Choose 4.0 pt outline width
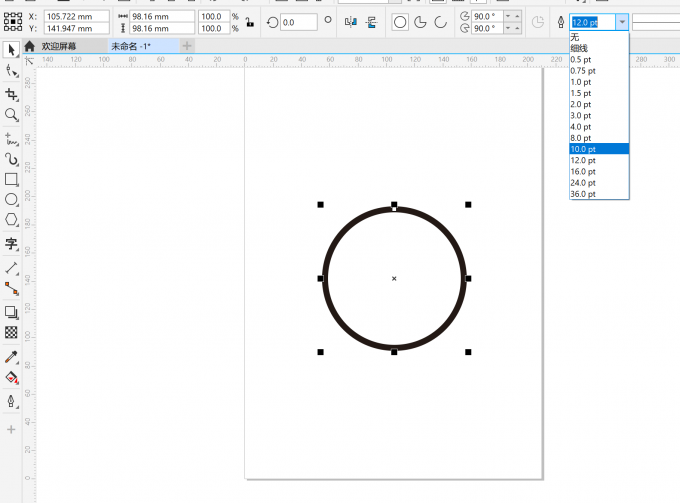680x503 pixels. pos(599,127)
